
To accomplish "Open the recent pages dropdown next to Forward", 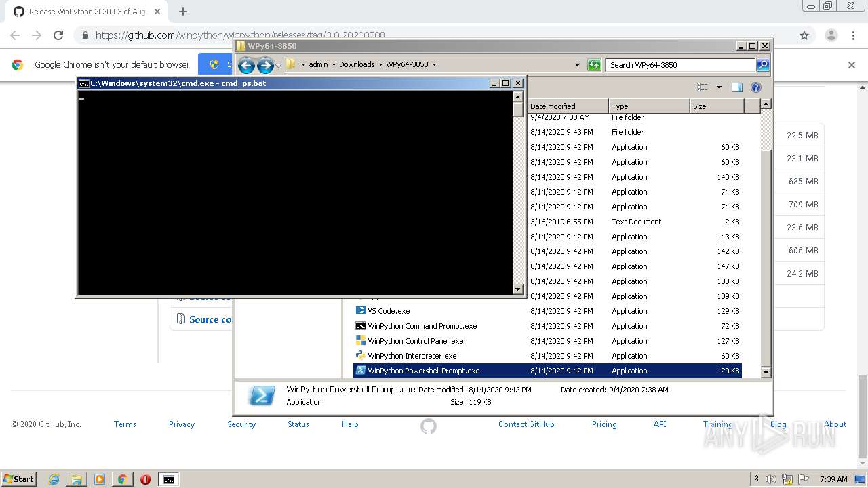I will [278, 66].
